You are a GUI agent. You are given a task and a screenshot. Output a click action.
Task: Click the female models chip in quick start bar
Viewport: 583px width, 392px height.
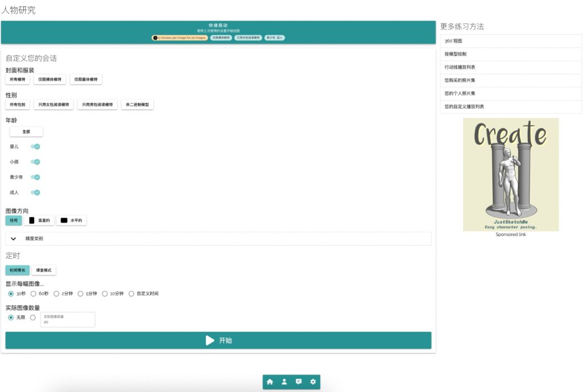[248, 38]
